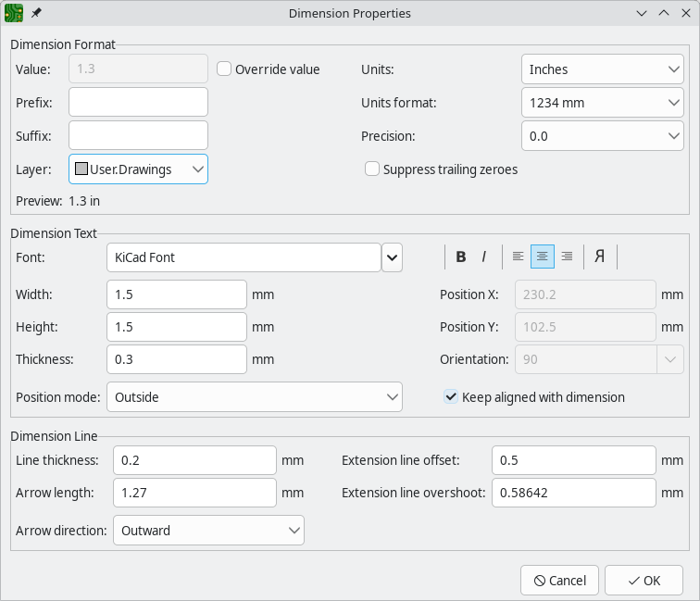Toggle bold text formatting

point(461,257)
